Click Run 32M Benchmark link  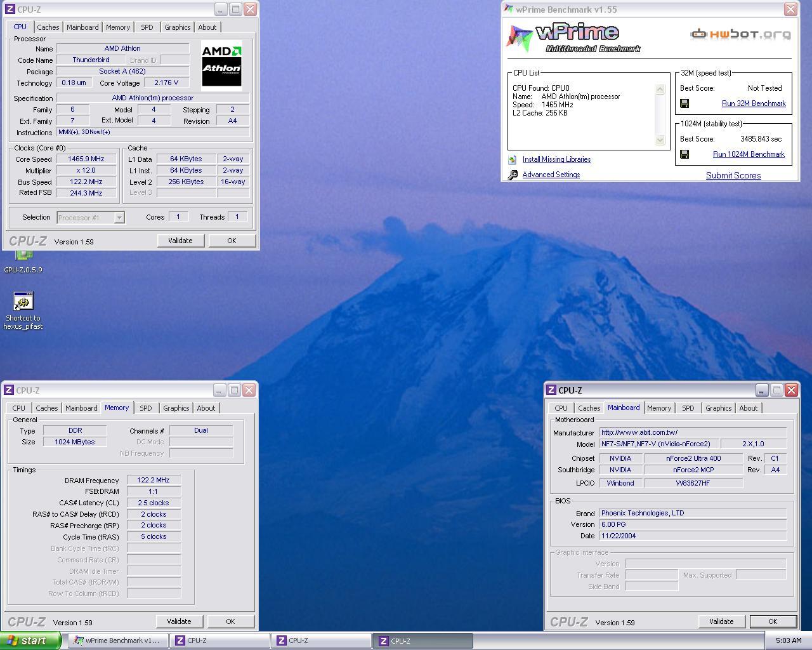754,103
